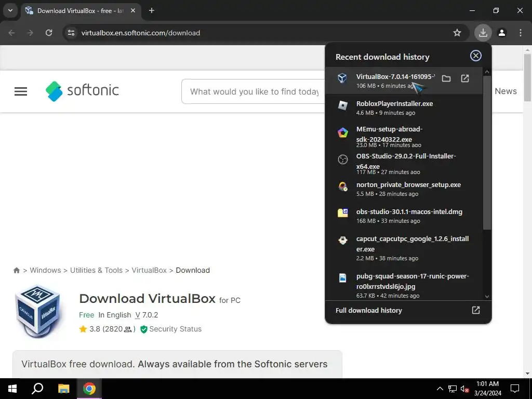Open the Windows Start menu

coord(12,389)
